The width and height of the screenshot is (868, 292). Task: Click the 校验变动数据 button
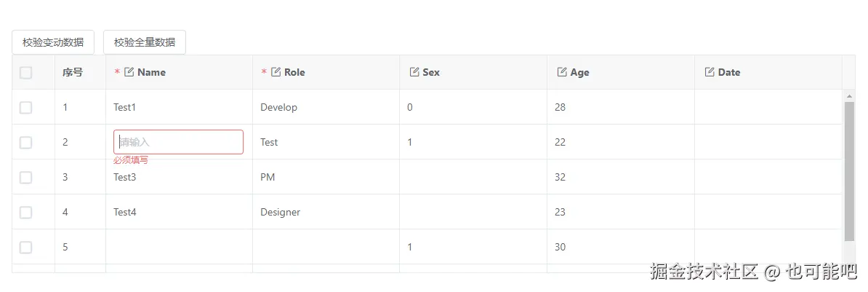pyautogui.click(x=53, y=42)
